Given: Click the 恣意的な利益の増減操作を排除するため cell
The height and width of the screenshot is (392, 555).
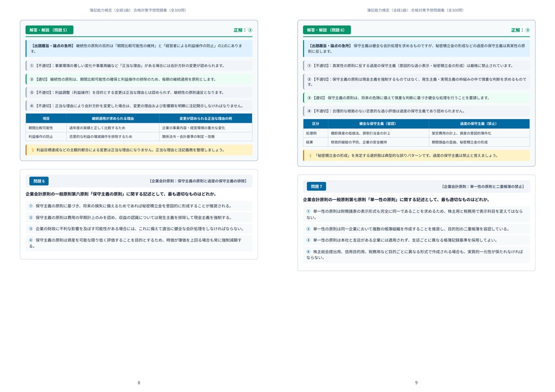Looking at the screenshot, I should point(113,136).
